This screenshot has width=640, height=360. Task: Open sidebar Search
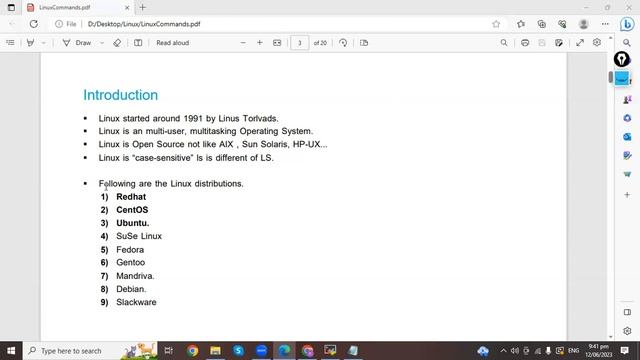627,42
